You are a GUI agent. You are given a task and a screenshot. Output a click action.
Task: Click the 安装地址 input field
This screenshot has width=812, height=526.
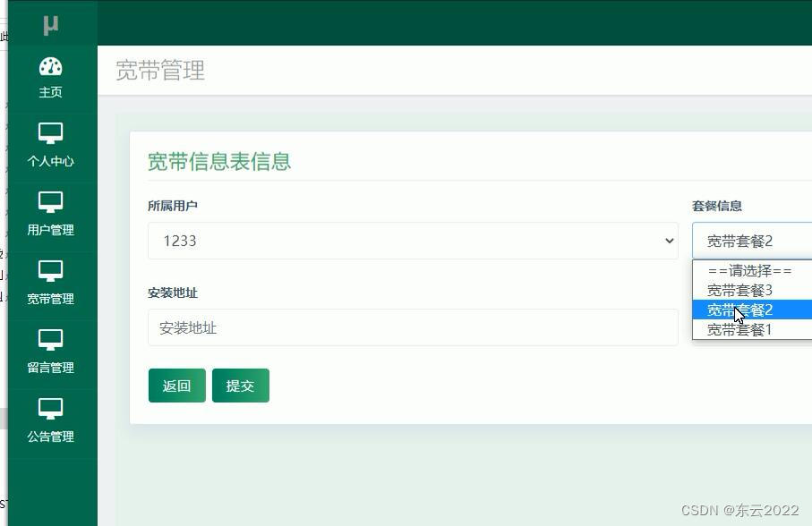[x=412, y=327]
